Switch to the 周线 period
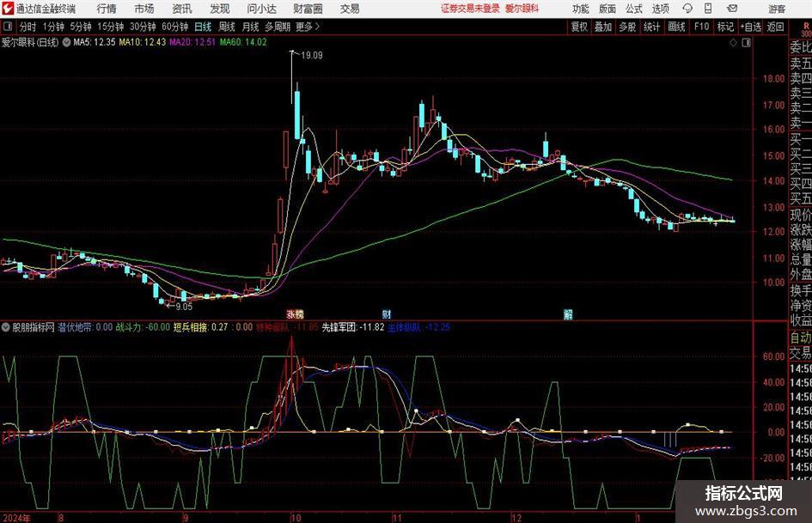 pos(226,27)
